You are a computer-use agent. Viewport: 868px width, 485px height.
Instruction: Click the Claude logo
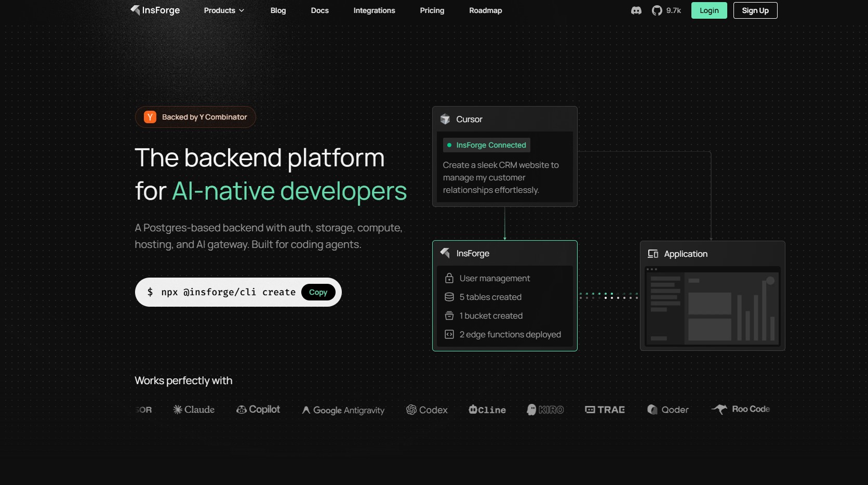click(194, 410)
